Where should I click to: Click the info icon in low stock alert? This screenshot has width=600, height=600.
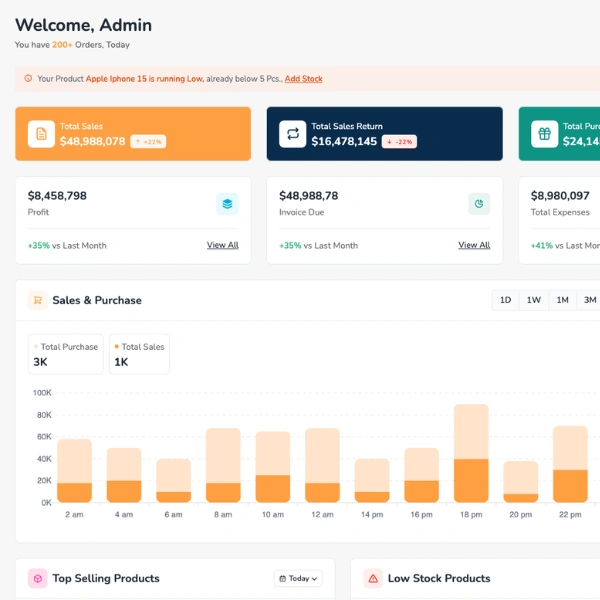[x=28, y=78]
